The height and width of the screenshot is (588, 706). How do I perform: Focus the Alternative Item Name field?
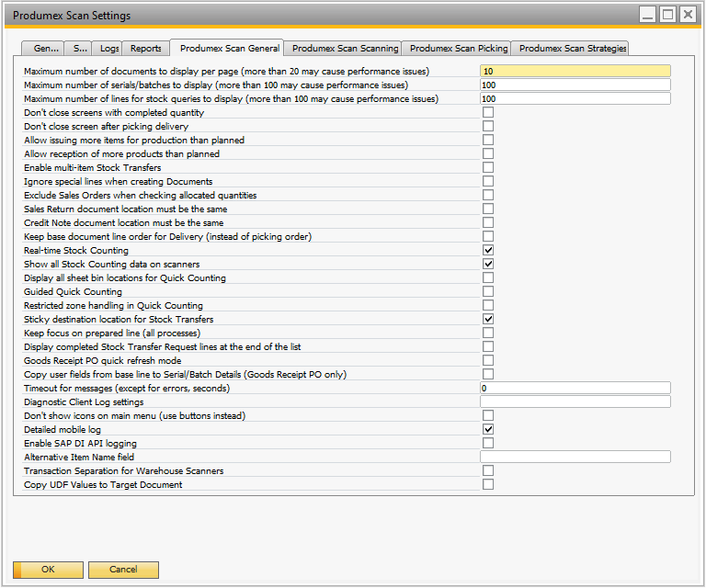coord(575,457)
